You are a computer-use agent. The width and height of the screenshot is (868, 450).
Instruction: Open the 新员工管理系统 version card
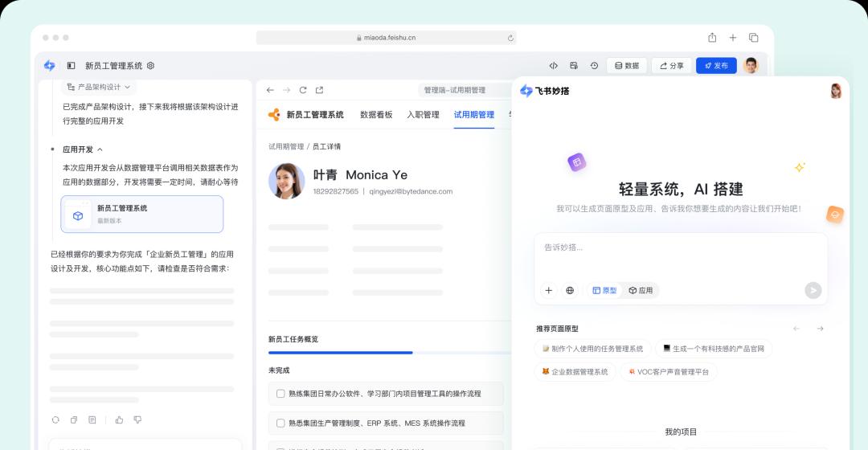point(141,215)
